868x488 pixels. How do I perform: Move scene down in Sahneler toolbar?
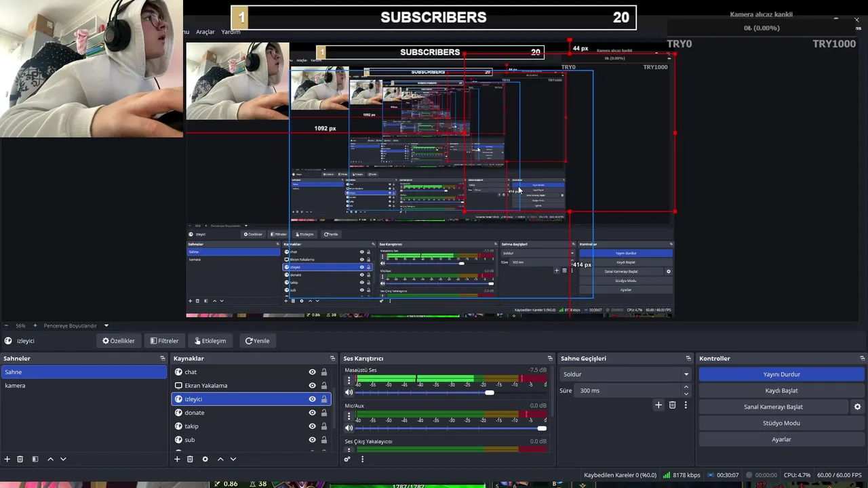pyautogui.click(x=63, y=459)
